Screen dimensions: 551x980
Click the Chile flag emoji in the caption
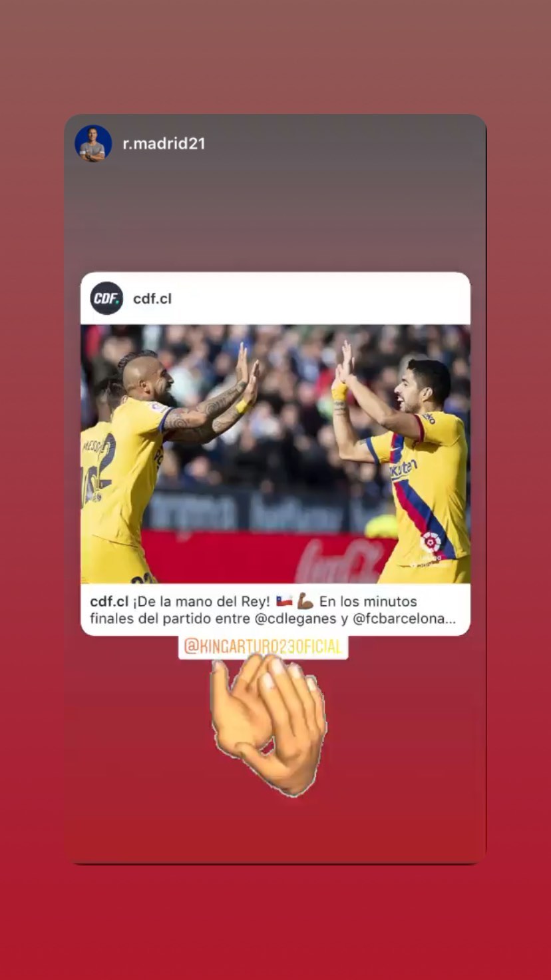(x=284, y=601)
